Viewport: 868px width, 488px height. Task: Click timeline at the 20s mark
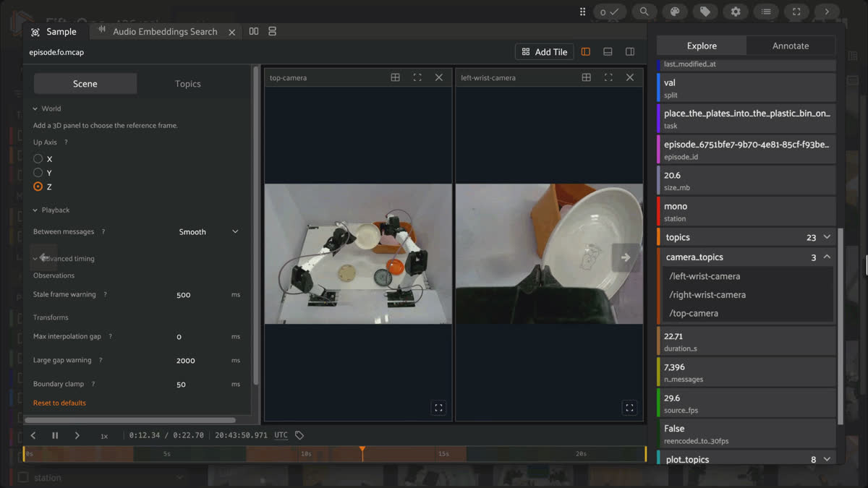pyautogui.click(x=581, y=454)
